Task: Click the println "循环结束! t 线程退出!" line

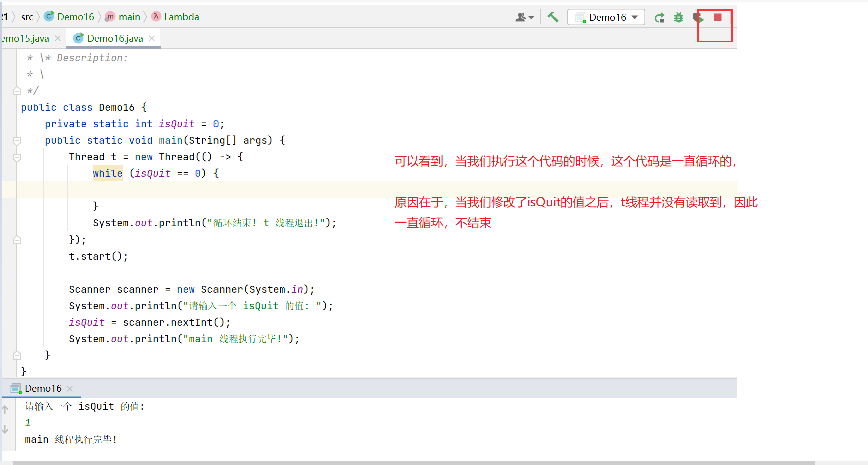Action: click(x=214, y=223)
